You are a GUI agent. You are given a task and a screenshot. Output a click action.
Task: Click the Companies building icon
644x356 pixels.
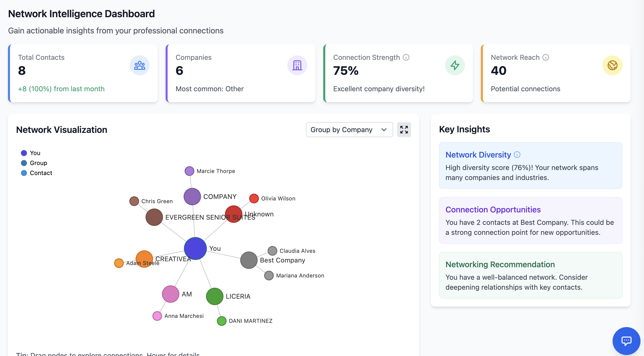point(297,66)
